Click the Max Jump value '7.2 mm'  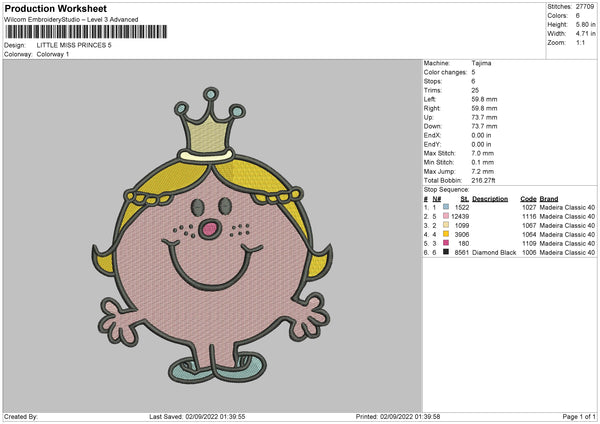tap(483, 171)
